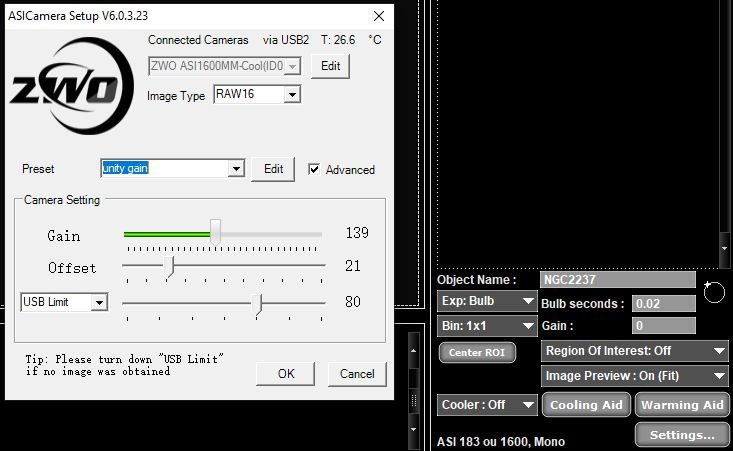
Task: Open the Cooler: Off dropdown
Action: point(487,405)
